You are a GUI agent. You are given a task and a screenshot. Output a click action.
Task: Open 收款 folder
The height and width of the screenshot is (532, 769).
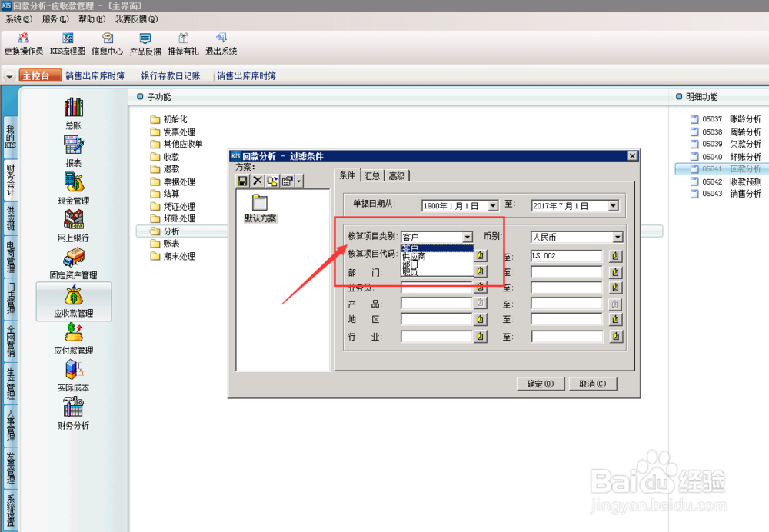tap(165, 157)
